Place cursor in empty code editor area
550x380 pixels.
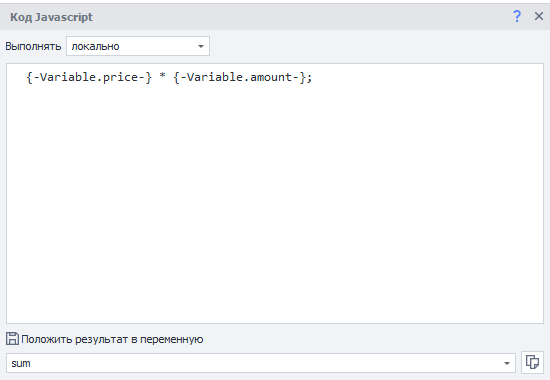point(275,204)
